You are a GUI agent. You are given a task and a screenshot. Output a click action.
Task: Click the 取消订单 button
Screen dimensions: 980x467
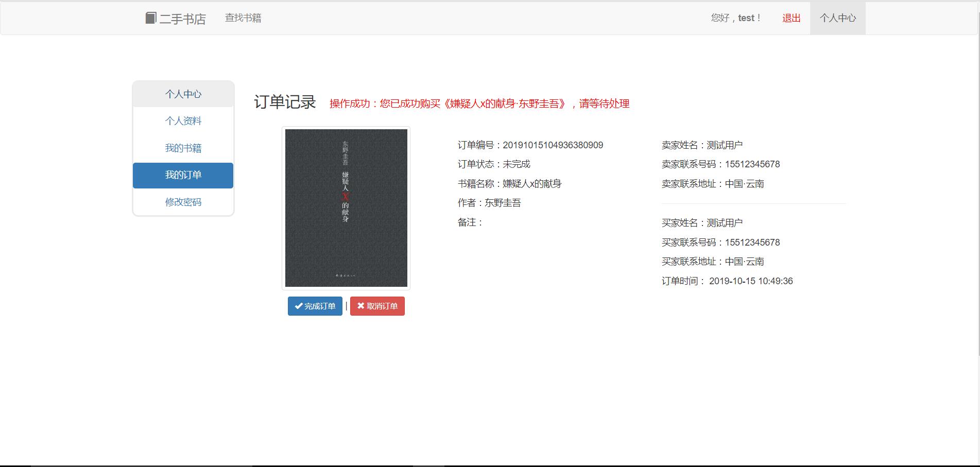377,306
